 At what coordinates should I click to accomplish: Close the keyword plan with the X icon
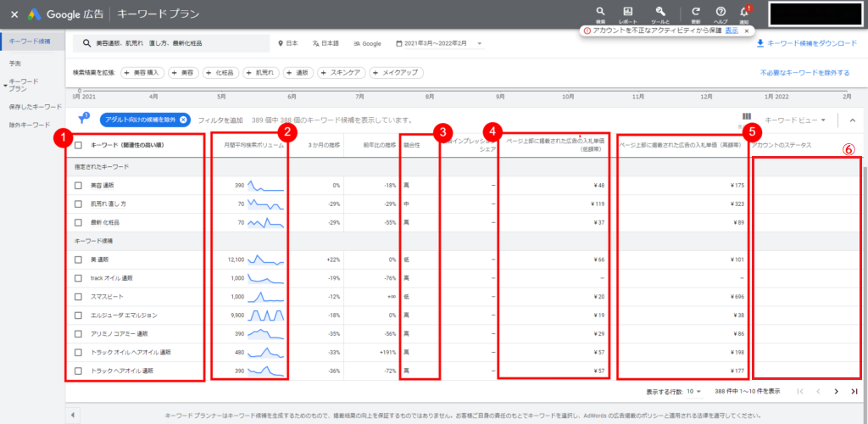tap(14, 14)
